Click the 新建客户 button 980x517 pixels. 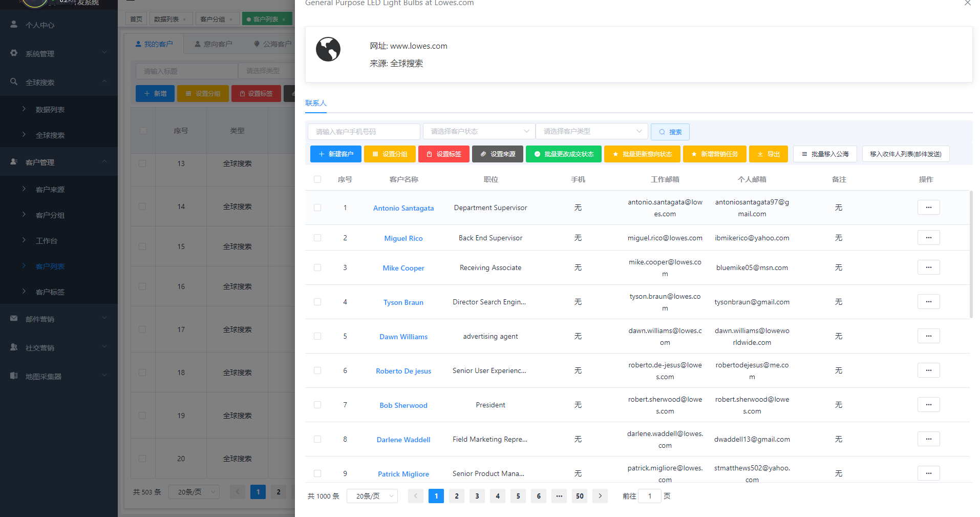tap(336, 154)
